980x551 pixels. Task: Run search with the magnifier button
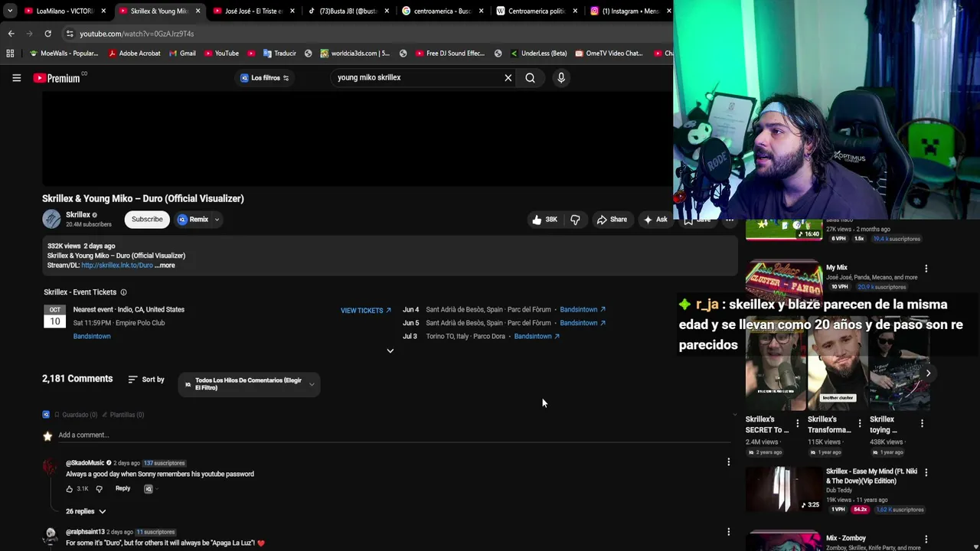click(x=530, y=77)
